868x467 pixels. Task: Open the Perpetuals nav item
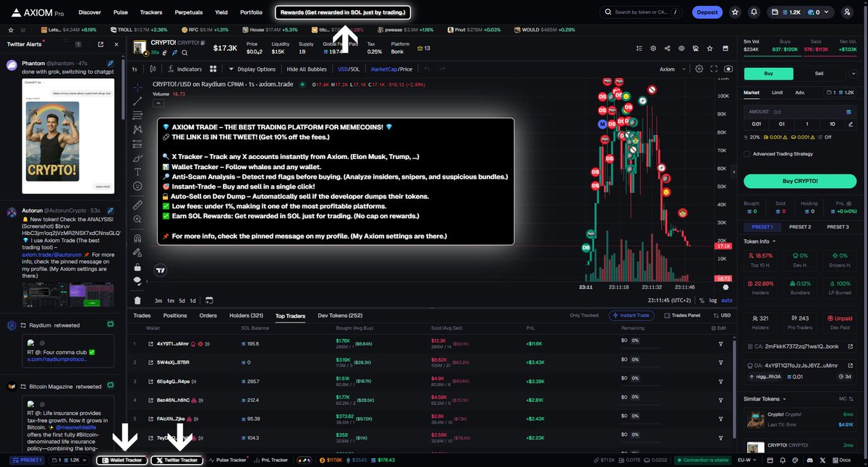(188, 12)
